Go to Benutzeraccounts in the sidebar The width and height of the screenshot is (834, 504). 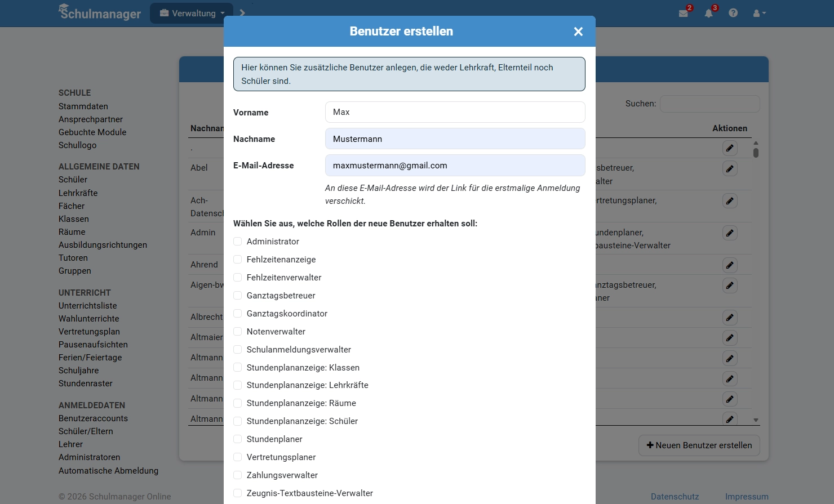tap(93, 418)
